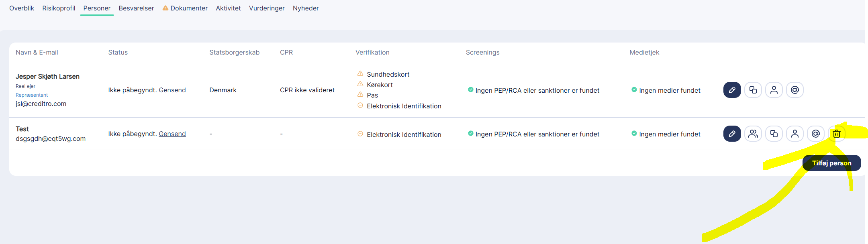
Task: Click the Verifikation column header
Action: pos(372,52)
